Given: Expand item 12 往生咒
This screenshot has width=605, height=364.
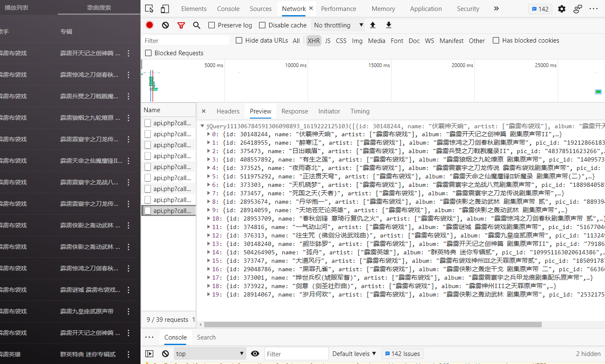Looking at the screenshot, I should tap(208, 235).
